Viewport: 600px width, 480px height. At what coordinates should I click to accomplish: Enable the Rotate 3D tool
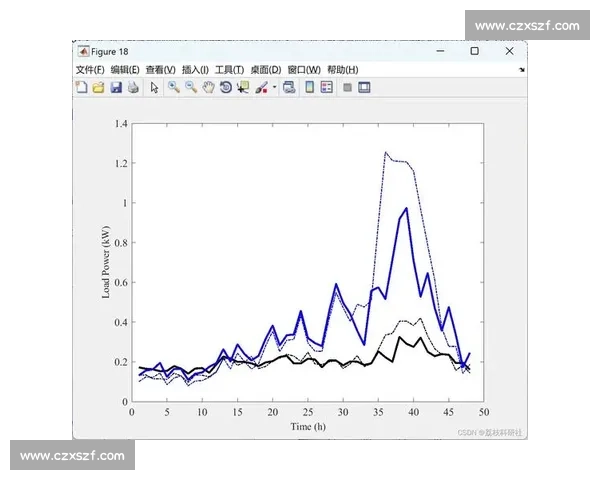[226, 87]
